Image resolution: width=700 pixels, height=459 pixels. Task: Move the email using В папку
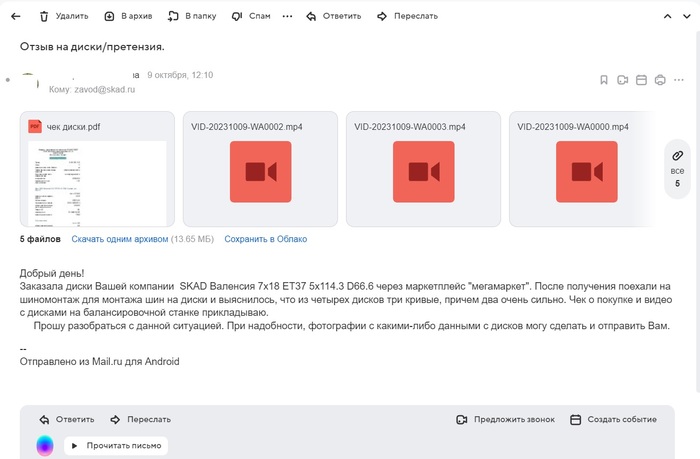click(192, 17)
